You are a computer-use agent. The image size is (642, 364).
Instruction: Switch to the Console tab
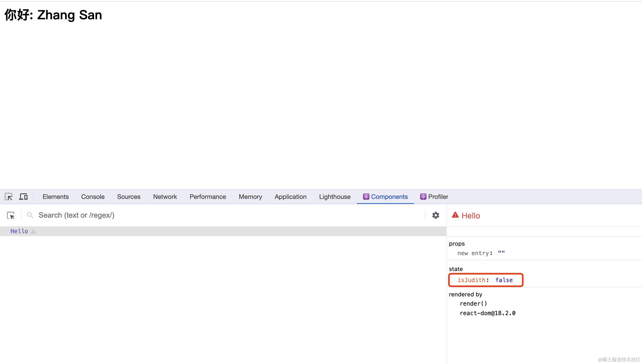93,197
